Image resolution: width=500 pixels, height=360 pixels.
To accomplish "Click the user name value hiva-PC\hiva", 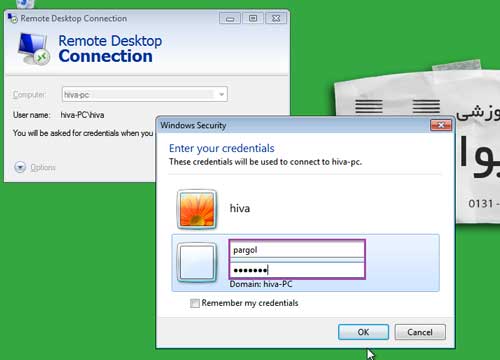I will click(x=82, y=115).
